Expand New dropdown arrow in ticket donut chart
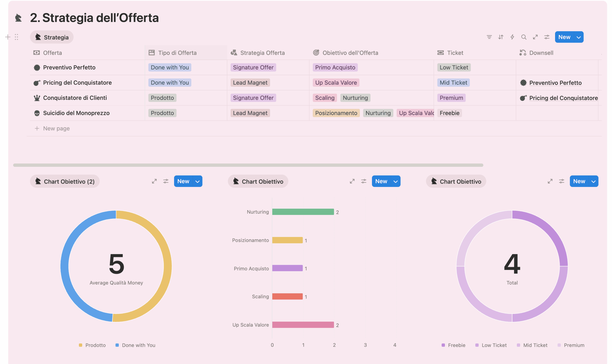The width and height of the screenshot is (612, 364). click(593, 181)
